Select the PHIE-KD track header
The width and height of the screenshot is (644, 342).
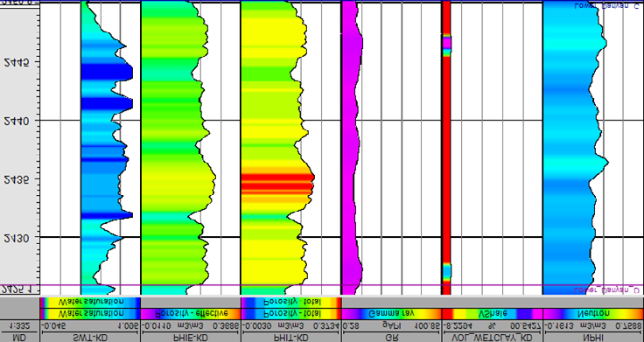(191, 337)
